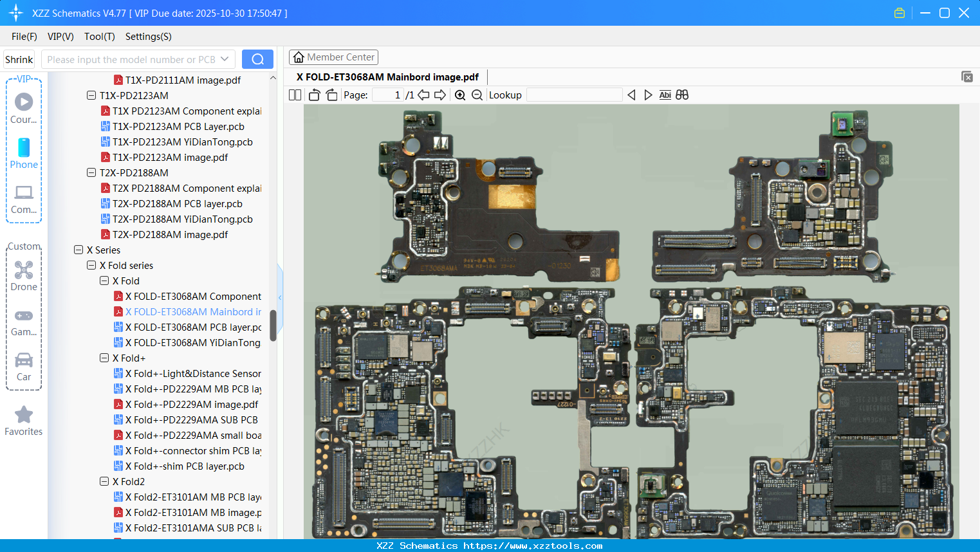Image resolution: width=980 pixels, height=552 pixels.
Task: Zoom out of the PCB image
Action: (476, 95)
